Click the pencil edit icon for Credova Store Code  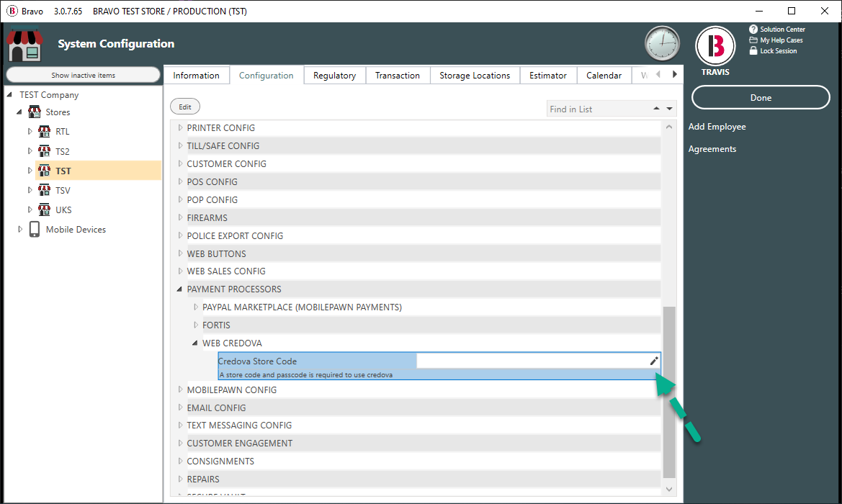coord(654,361)
